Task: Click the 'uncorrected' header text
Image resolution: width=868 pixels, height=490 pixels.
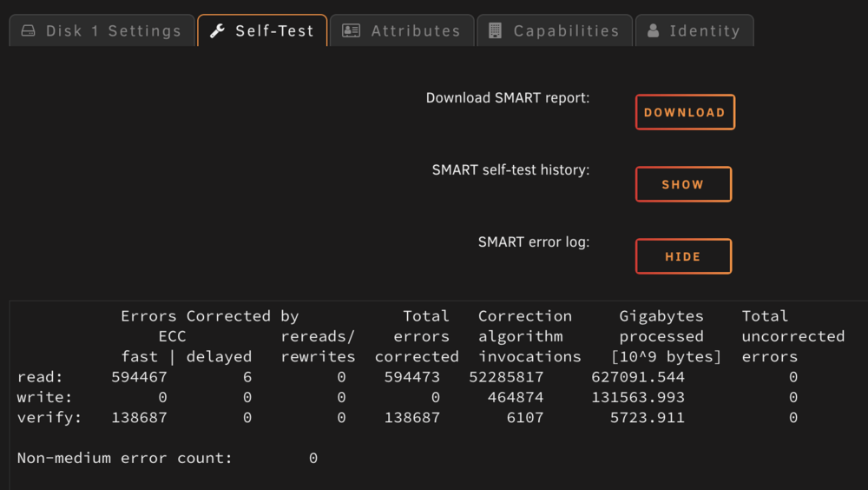Action: pyautogui.click(x=792, y=336)
